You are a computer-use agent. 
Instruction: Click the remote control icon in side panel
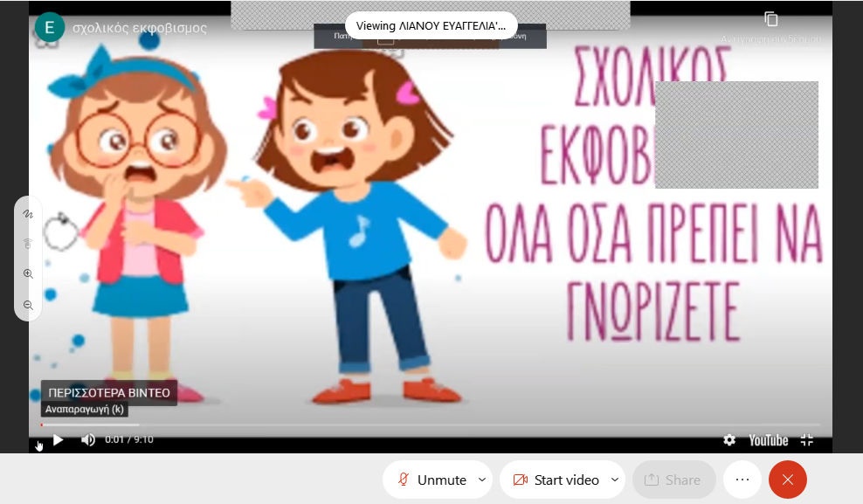tap(28, 244)
